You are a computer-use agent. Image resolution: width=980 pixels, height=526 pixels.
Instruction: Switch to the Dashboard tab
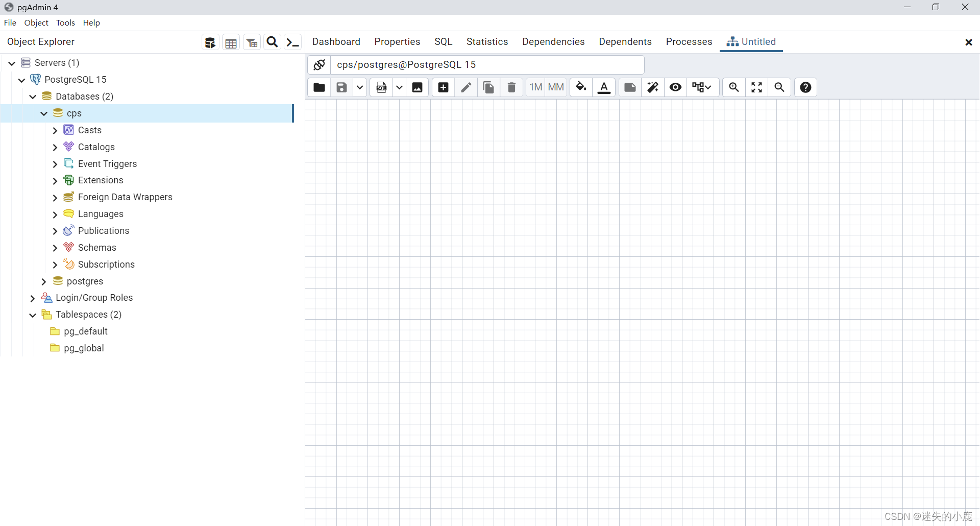[336, 42]
